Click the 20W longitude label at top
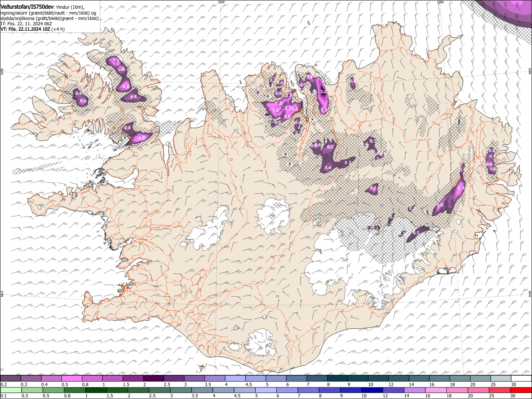The width and height of the screenshot is (532, 399). [221, 2]
